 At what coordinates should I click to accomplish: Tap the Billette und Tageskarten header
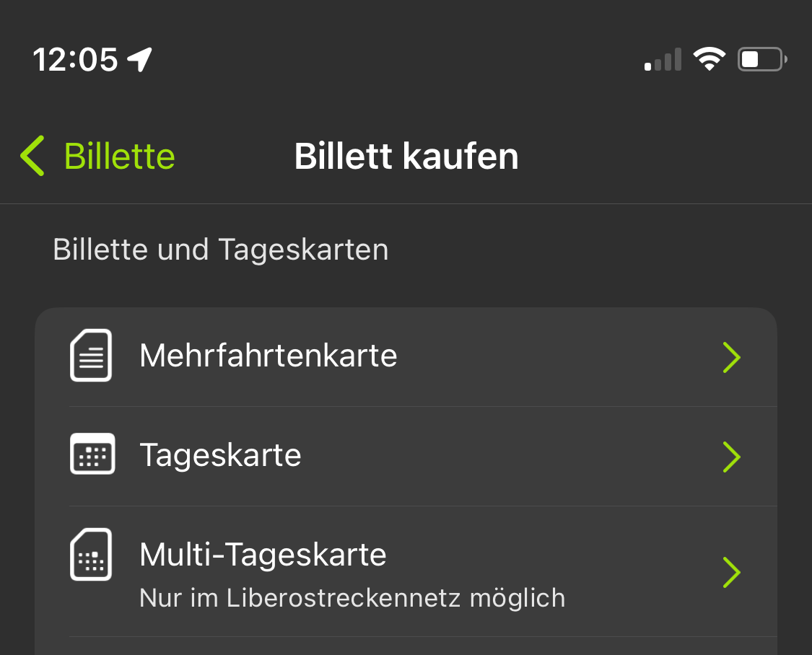pos(220,249)
